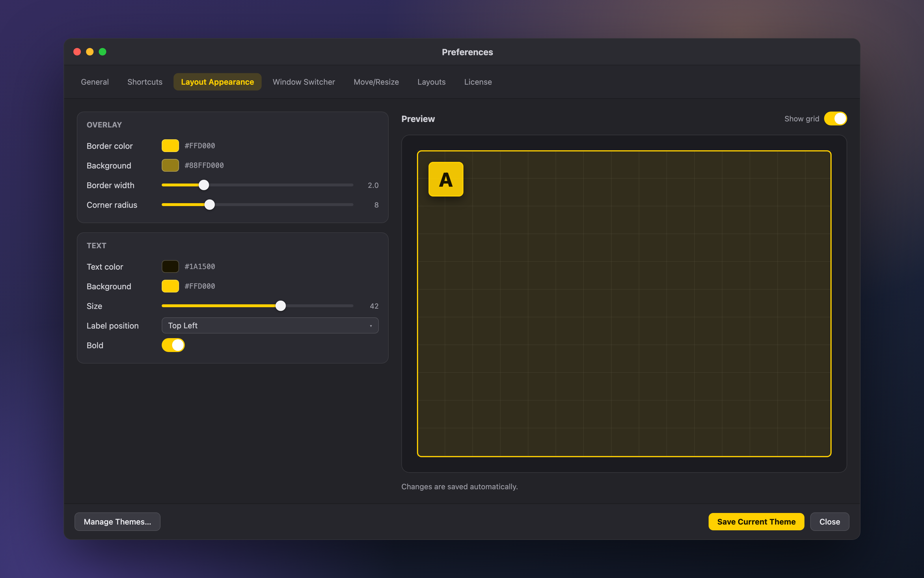Image resolution: width=924 pixels, height=578 pixels.
Task: Click the #88FFD000 hex value
Action: [204, 166]
